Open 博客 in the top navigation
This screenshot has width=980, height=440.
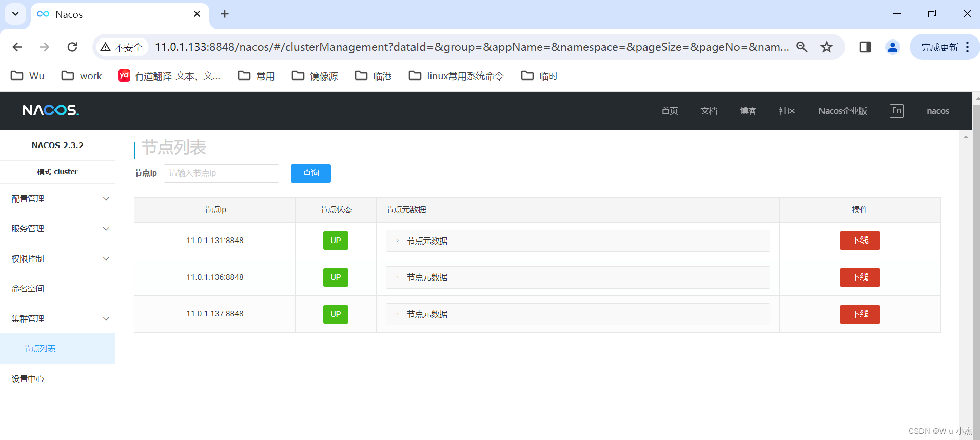[x=748, y=111]
